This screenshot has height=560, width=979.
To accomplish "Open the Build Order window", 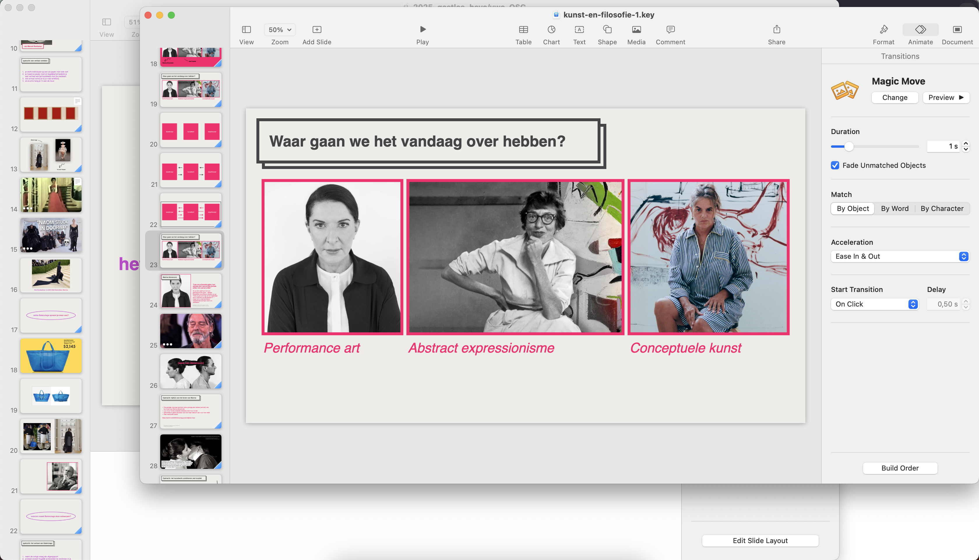I will click(900, 468).
